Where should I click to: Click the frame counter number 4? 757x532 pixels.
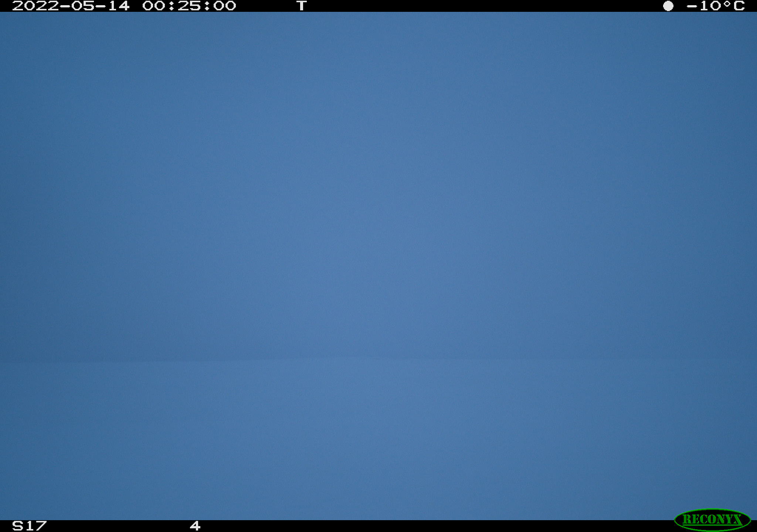pyautogui.click(x=195, y=525)
